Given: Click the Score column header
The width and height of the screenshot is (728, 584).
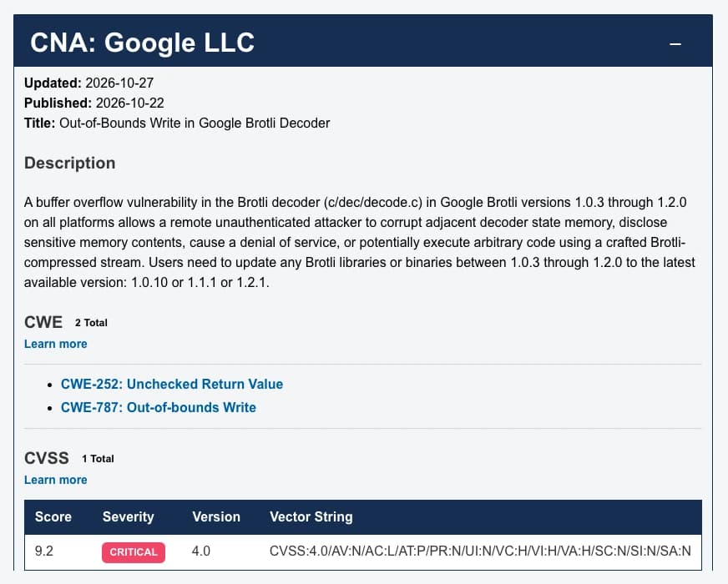Looking at the screenshot, I should click(53, 516).
